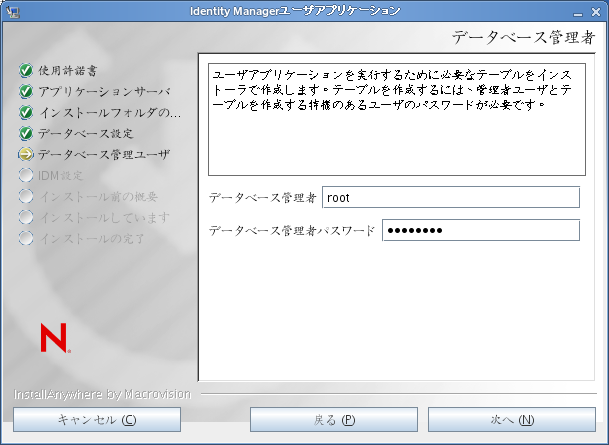Click the description text box about テーブル
Image resolution: width=609 pixels, height=445 pixels.
397,119
